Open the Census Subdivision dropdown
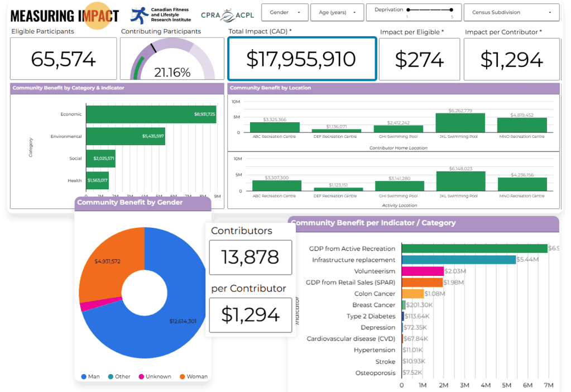The width and height of the screenshot is (571, 392). [x=510, y=12]
